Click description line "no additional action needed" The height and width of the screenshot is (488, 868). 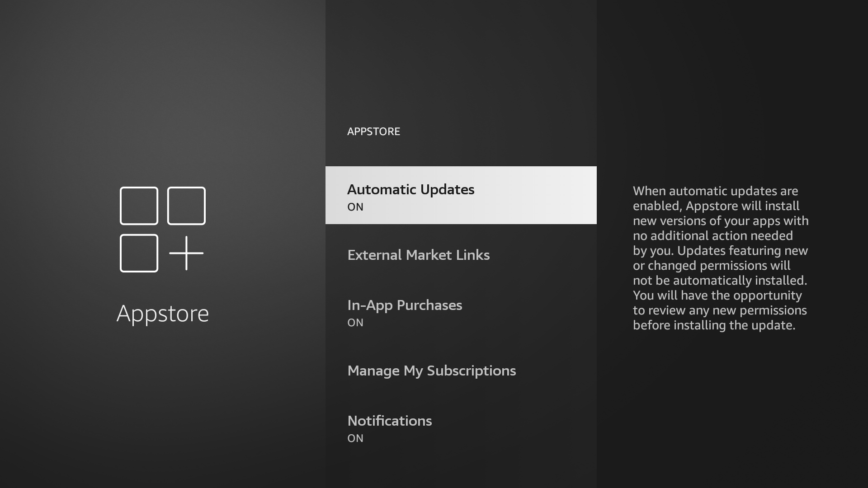pos(712,236)
